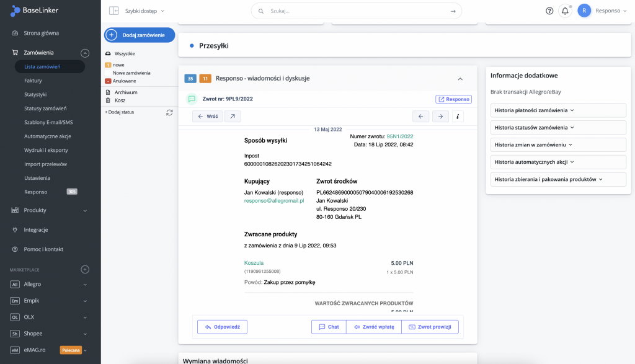Viewport: 635px width, 364px height.
Task: Expand the eMAG.ro marketplace menu
Action: coord(85,350)
